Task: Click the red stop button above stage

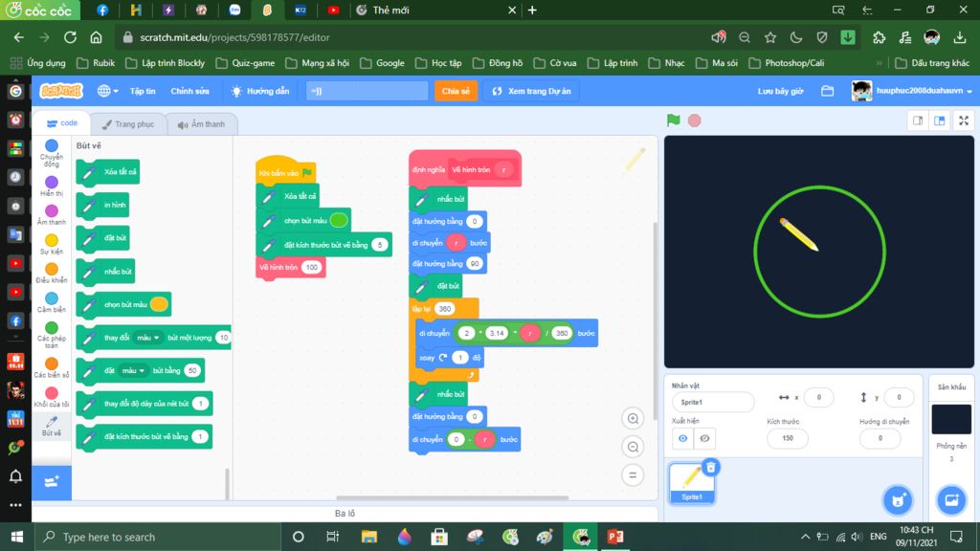Action: tap(695, 121)
